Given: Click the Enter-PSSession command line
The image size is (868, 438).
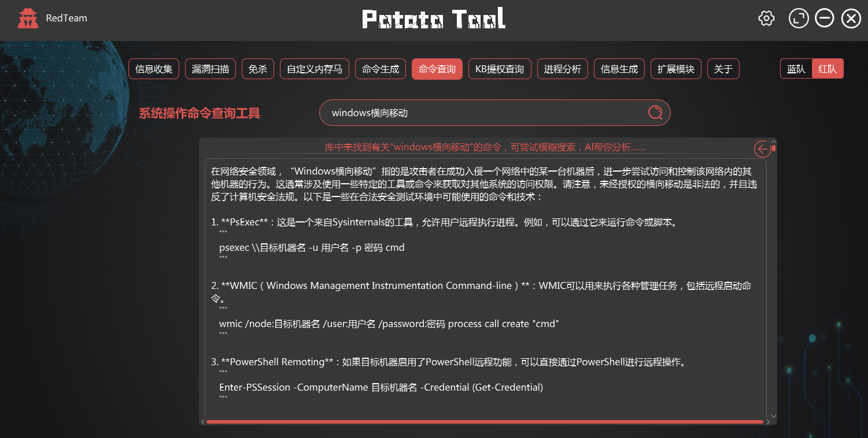Looking at the screenshot, I should pos(381,387).
